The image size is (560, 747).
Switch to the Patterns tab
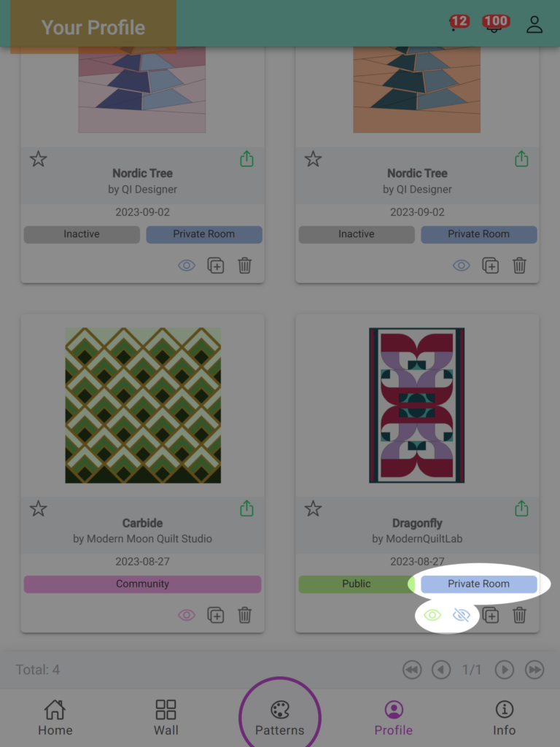[x=280, y=719]
